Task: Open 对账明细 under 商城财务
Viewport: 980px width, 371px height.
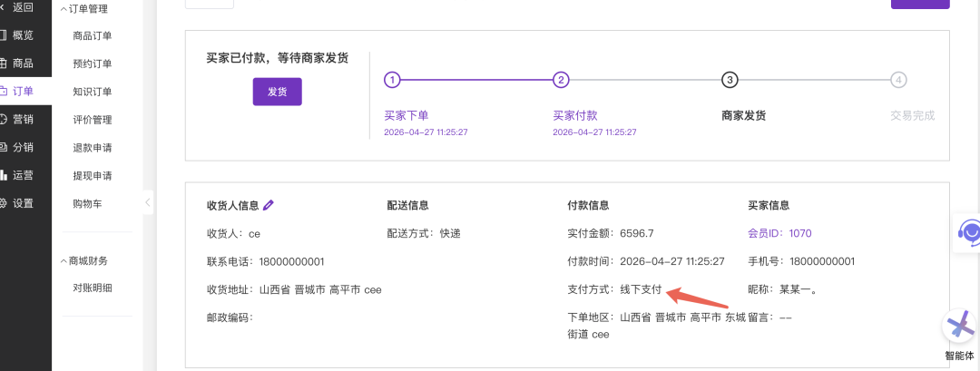Action: pos(93,288)
